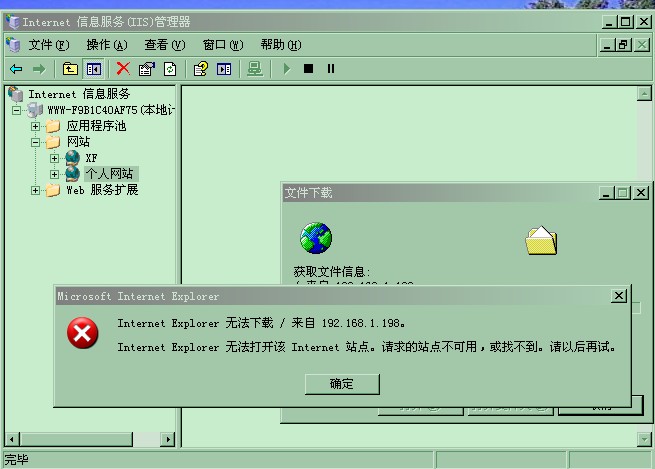The height and width of the screenshot is (469, 655).
Task: Click right pane scroll up arrow
Action: coord(644,94)
